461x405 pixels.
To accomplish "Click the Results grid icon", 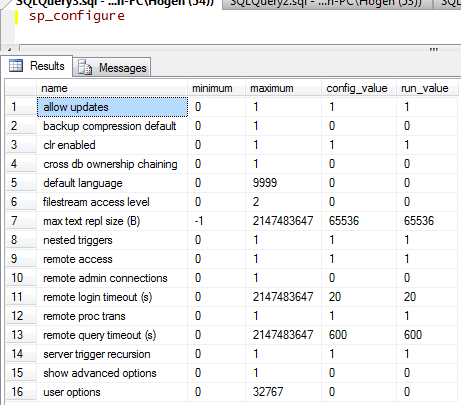I will coord(16,66).
